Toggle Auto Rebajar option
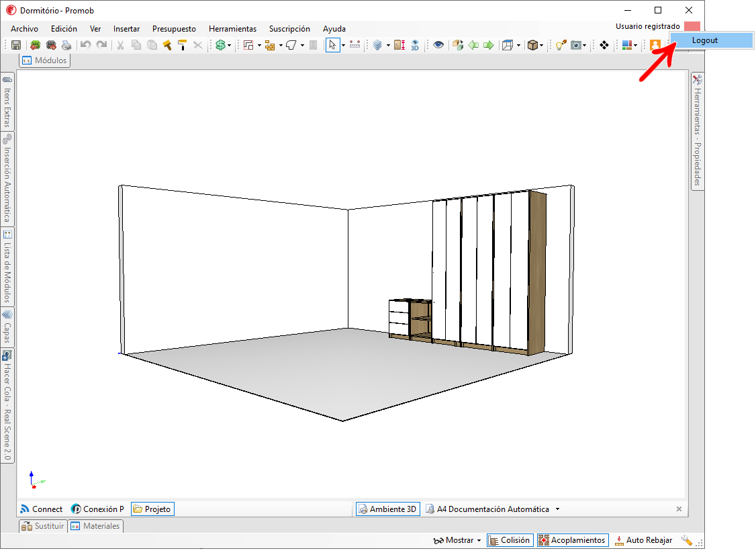 [x=643, y=540]
